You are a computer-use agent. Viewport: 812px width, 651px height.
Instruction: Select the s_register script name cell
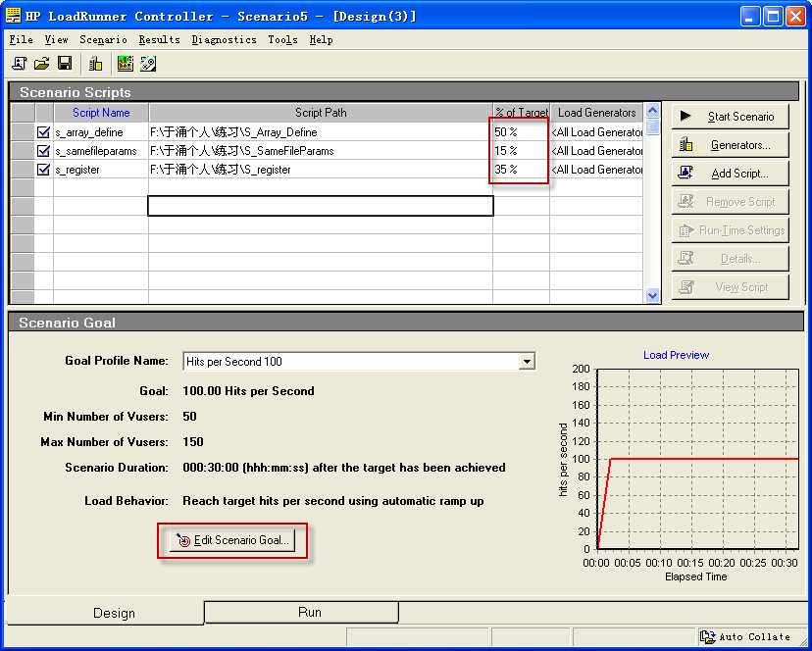point(101,170)
